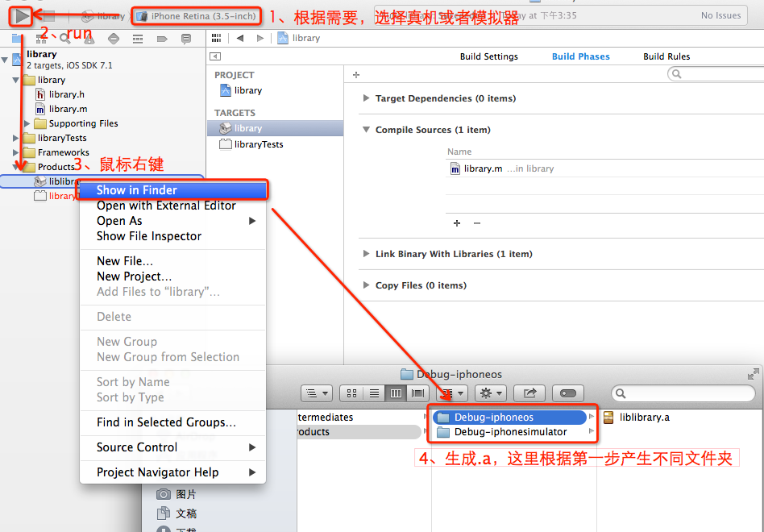Switch to the Build Settings tab
Image resolution: width=764 pixels, height=532 pixels.
(x=488, y=56)
